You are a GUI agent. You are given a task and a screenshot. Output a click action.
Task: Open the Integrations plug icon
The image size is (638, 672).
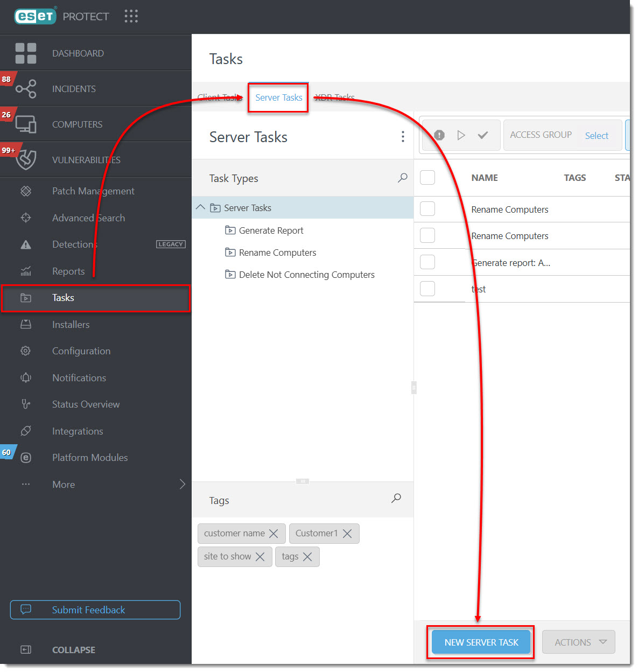click(x=26, y=431)
